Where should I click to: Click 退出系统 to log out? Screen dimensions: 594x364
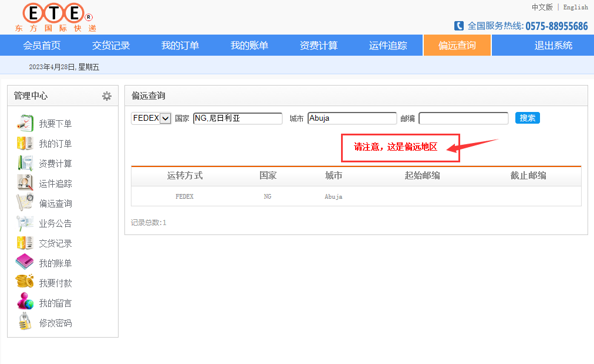point(553,45)
